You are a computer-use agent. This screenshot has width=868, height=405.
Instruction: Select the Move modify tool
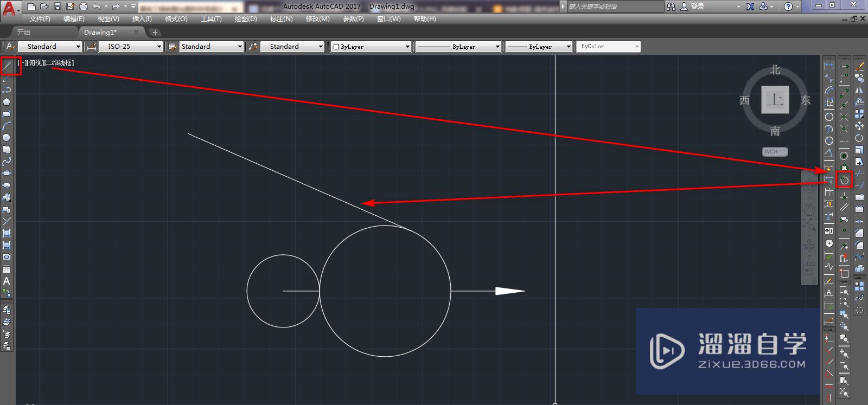pos(859,126)
